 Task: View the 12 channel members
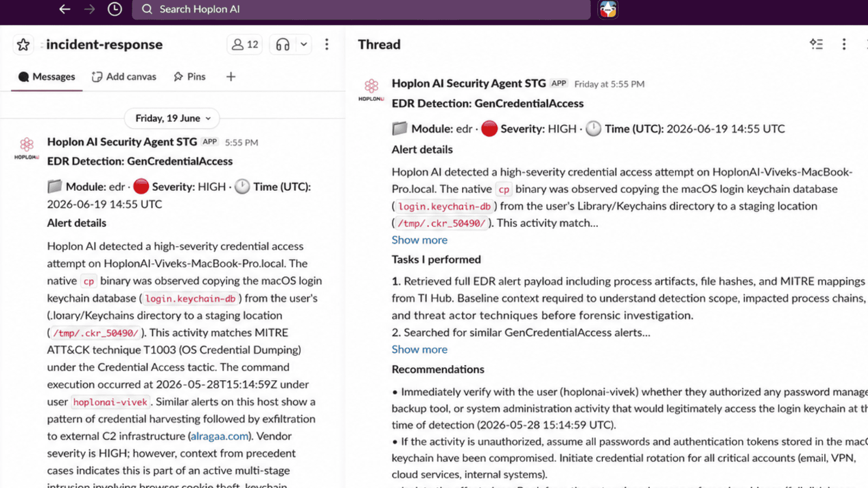pos(245,44)
